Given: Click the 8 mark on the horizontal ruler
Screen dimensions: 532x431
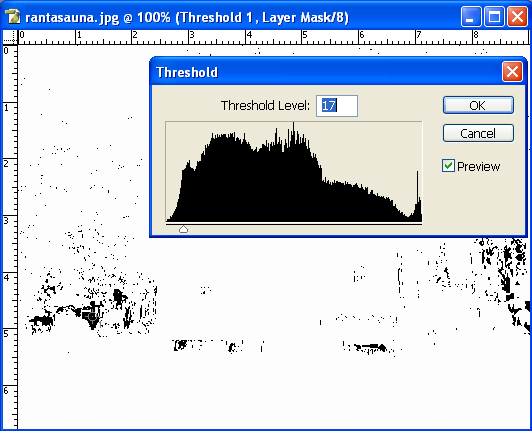Looking at the screenshot, I should [x=476, y=35].
